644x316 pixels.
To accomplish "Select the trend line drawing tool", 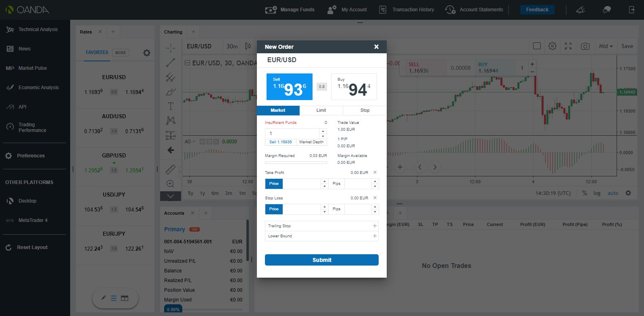I will point(171,63).
